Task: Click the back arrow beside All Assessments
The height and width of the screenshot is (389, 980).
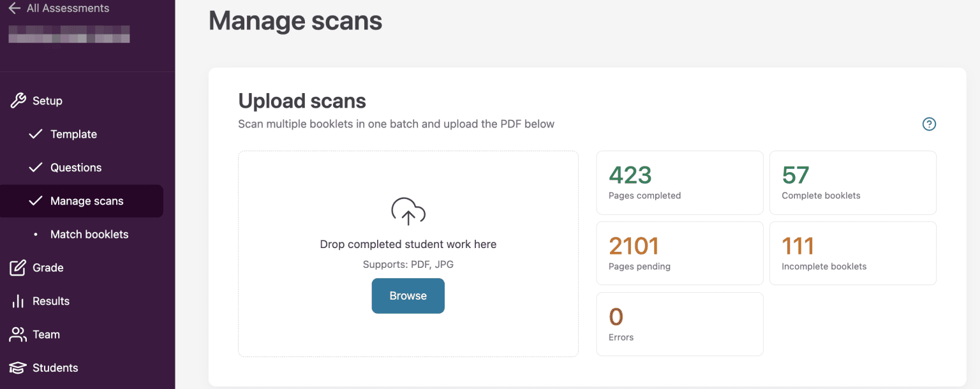Action: (14, 8)
